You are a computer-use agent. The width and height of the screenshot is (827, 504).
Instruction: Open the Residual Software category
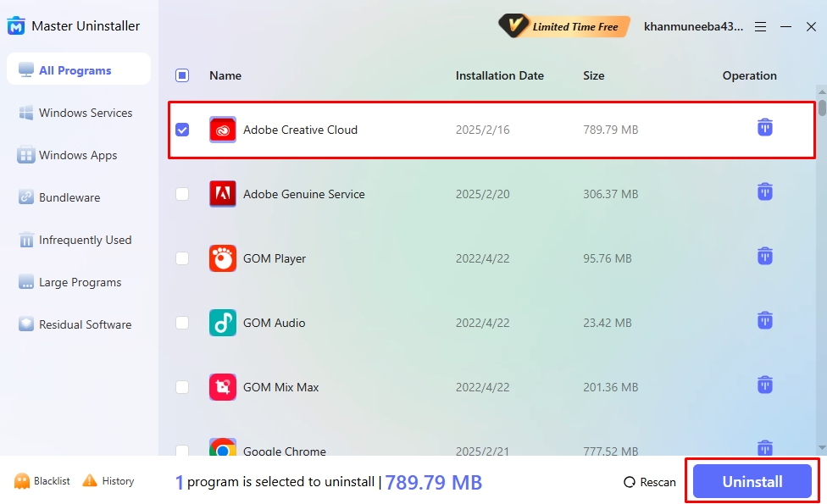pyautogui.click(x=79, y=324)
